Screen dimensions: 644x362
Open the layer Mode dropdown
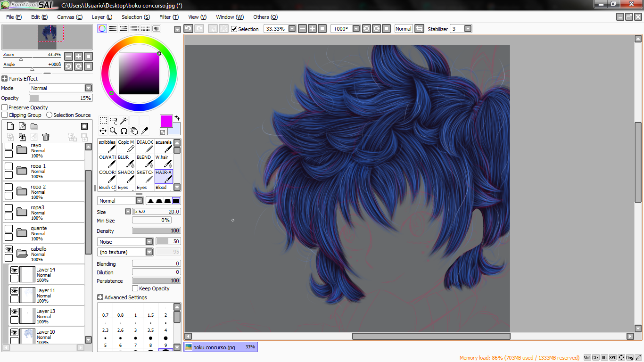click(61, 88)
